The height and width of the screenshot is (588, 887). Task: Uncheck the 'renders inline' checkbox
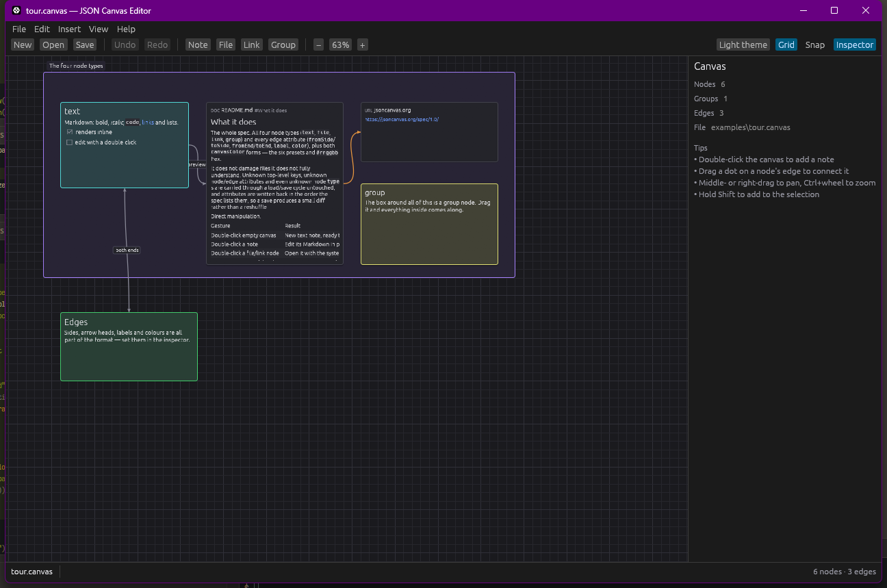pyautogui.click(x=69, y=132)
